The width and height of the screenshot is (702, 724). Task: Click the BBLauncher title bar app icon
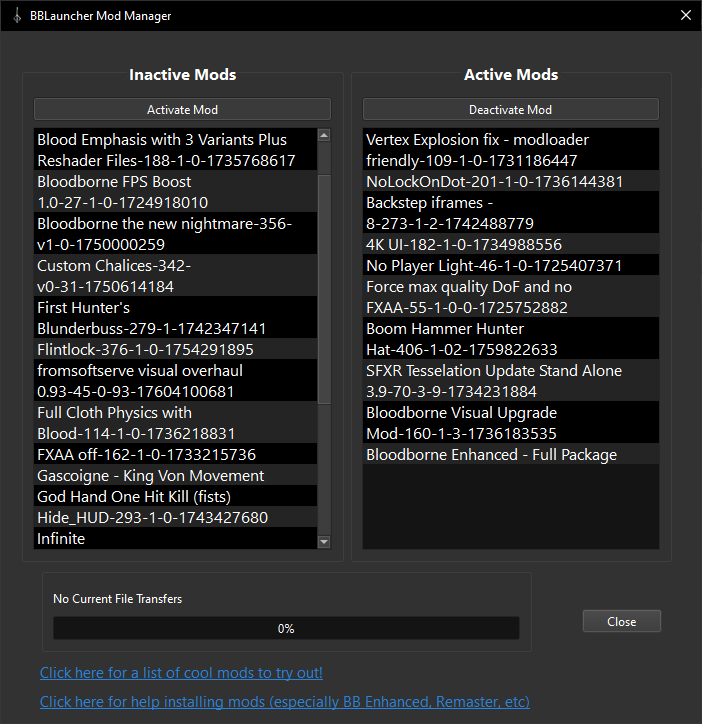pyautogui.click(x=17, y=16)
